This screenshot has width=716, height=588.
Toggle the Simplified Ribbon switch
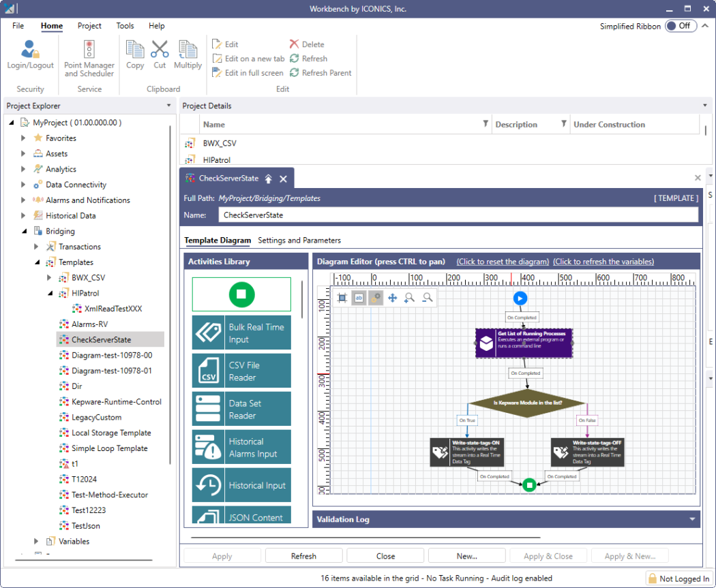pos(681,26)
